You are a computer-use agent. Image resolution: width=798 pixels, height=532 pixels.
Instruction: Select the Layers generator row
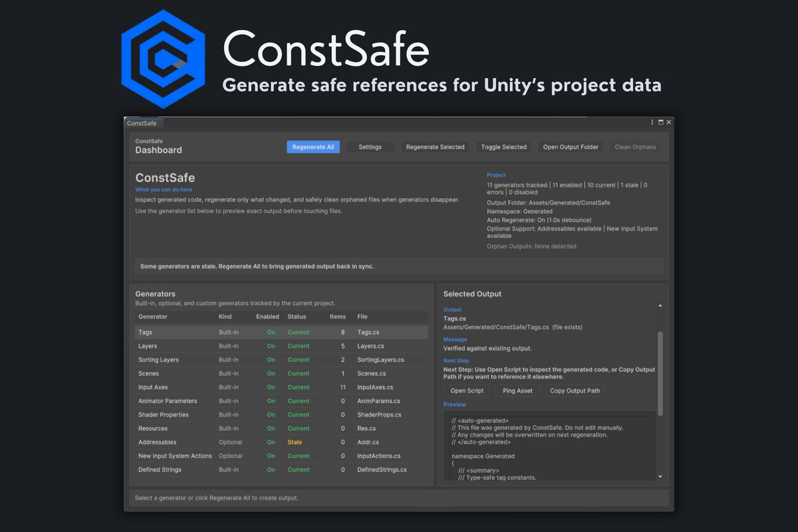pos(281,346)
